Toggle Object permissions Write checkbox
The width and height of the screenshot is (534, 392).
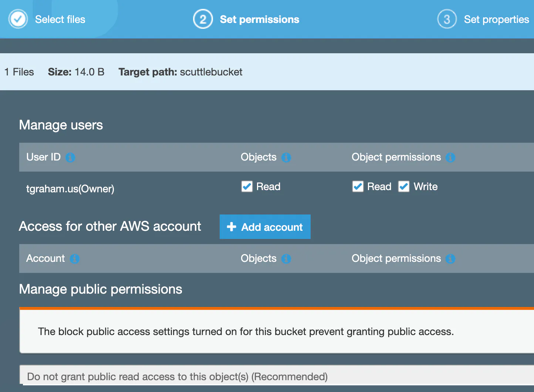click(404, 186)
